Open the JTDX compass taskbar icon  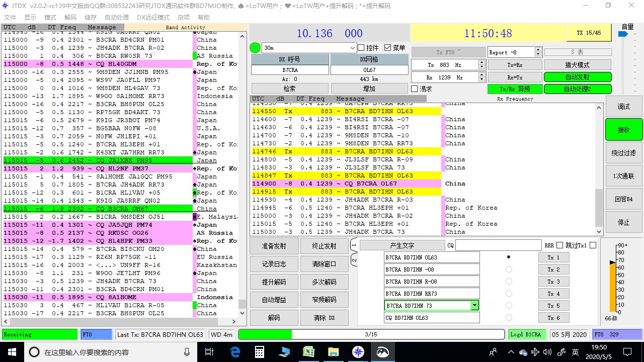pyautogui.click(x=358, y=352)
